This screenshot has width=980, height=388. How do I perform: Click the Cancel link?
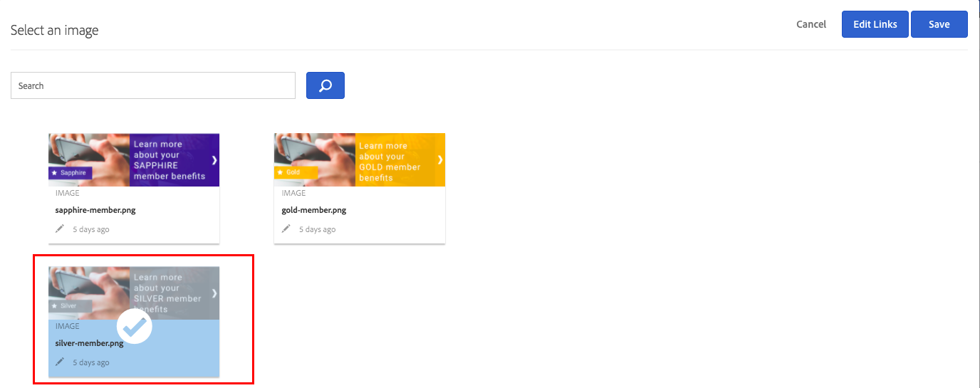coord(811,24)
